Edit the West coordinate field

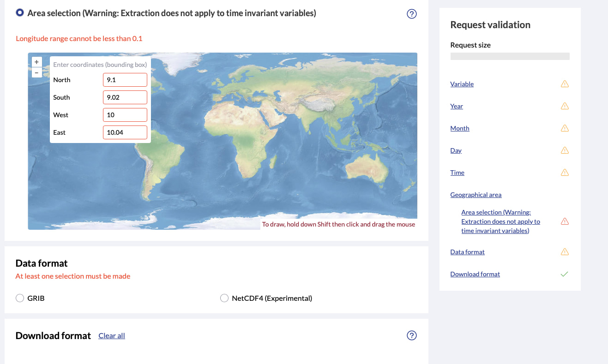(x=125, y=115)
